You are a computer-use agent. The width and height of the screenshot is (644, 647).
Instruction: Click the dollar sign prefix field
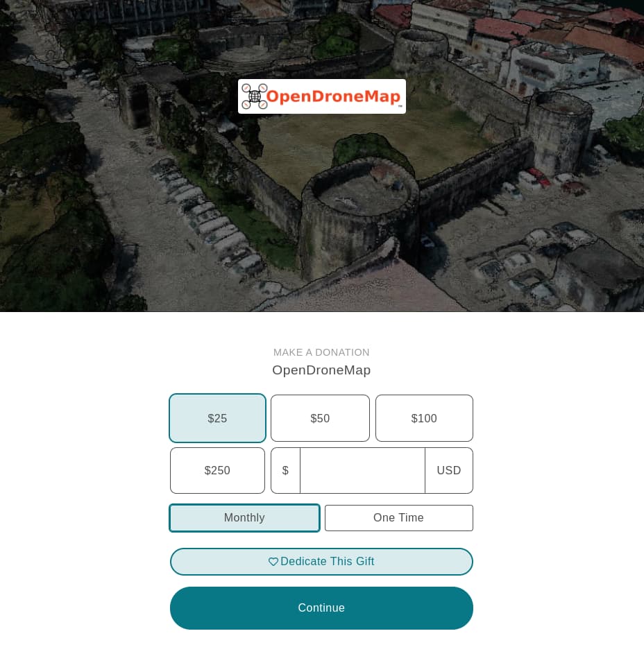coord(285,470)
